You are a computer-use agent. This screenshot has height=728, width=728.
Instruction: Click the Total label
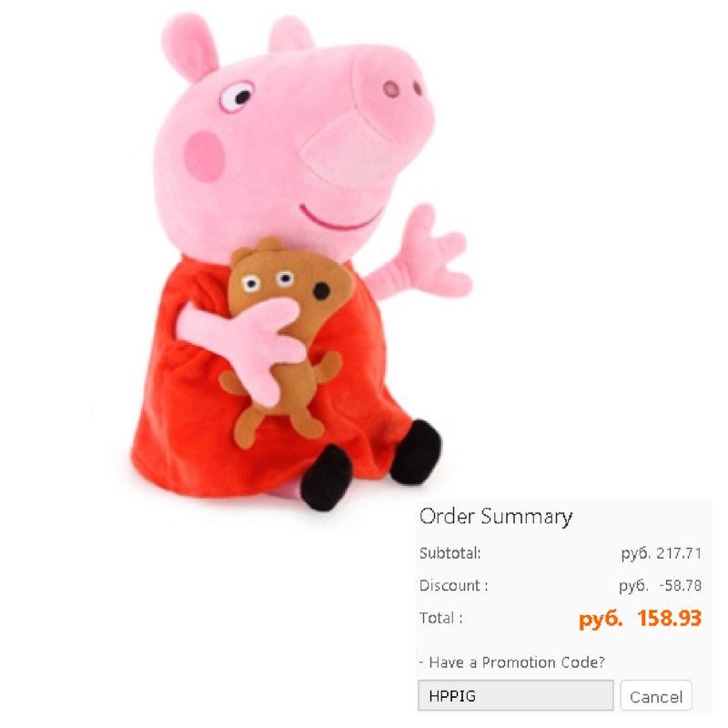[440, 618]
